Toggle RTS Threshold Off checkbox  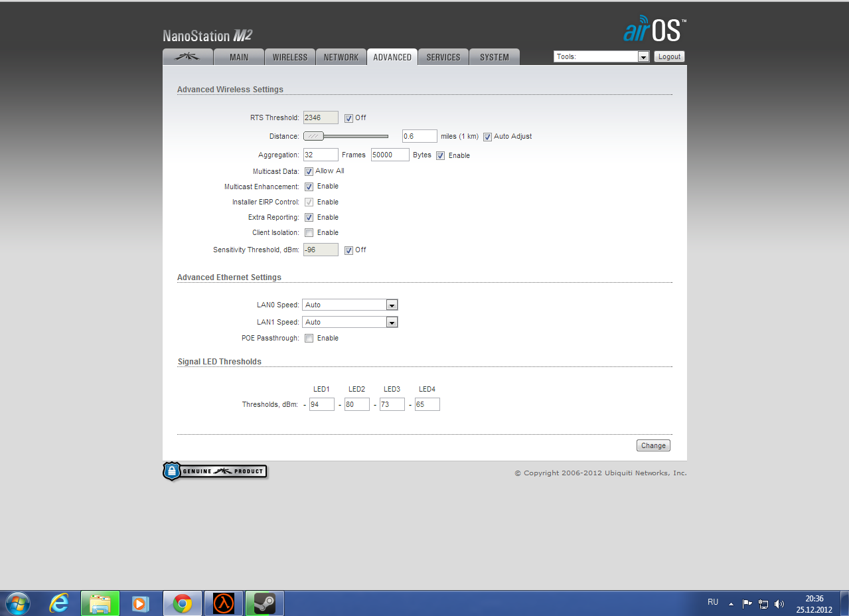348,118
